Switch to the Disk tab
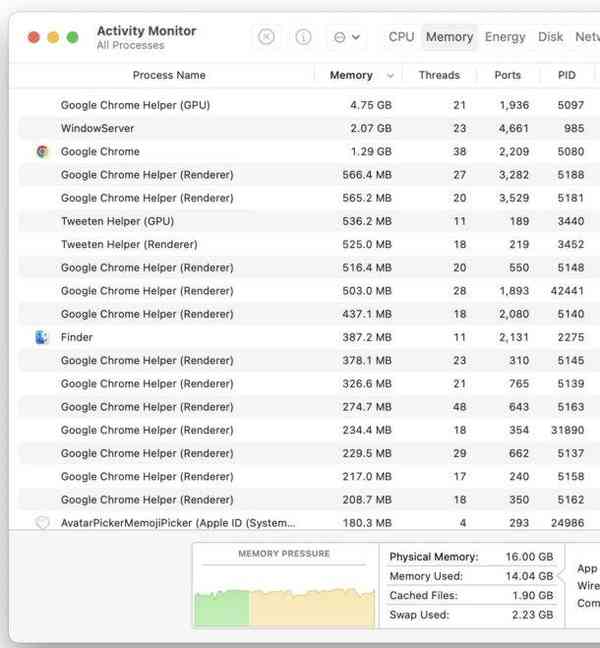The image size is (600, 648). coord(550,37)
